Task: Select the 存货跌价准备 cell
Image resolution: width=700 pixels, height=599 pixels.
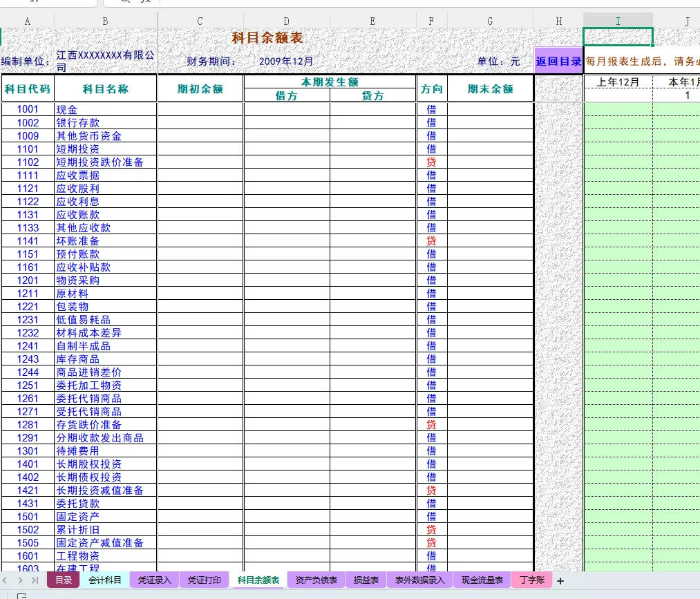Action: click(x=105, y=424)
